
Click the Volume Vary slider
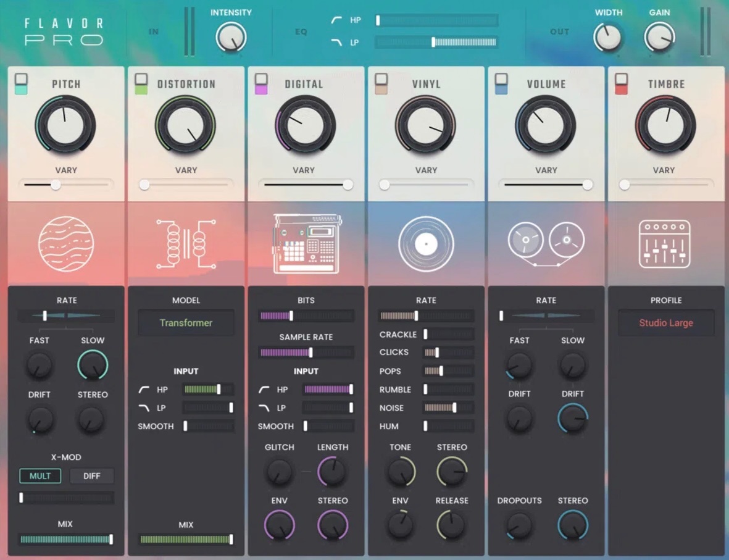[546, 185]
